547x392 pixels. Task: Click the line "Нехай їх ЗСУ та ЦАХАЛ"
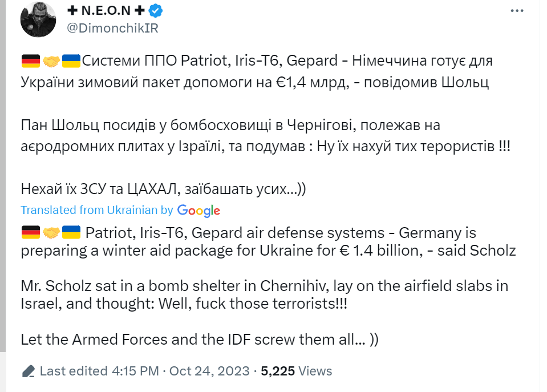tap(163, 189)
